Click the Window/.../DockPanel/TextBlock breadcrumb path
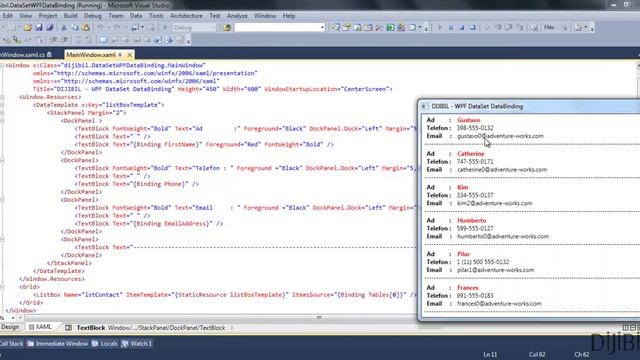Viewport: 640px width, 360px height. pyautogui.click(x=167, y=327)
